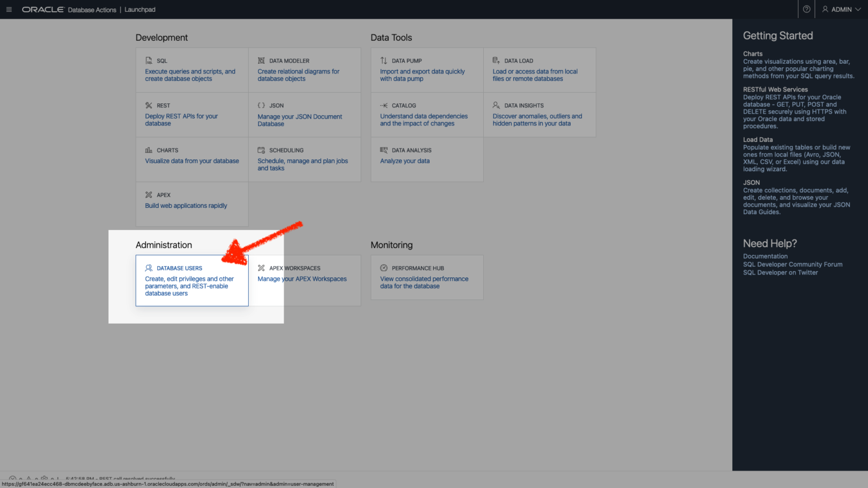Click the warning triangle in the status bar
This screenshot has width=868, height=488.
point(28,478)
